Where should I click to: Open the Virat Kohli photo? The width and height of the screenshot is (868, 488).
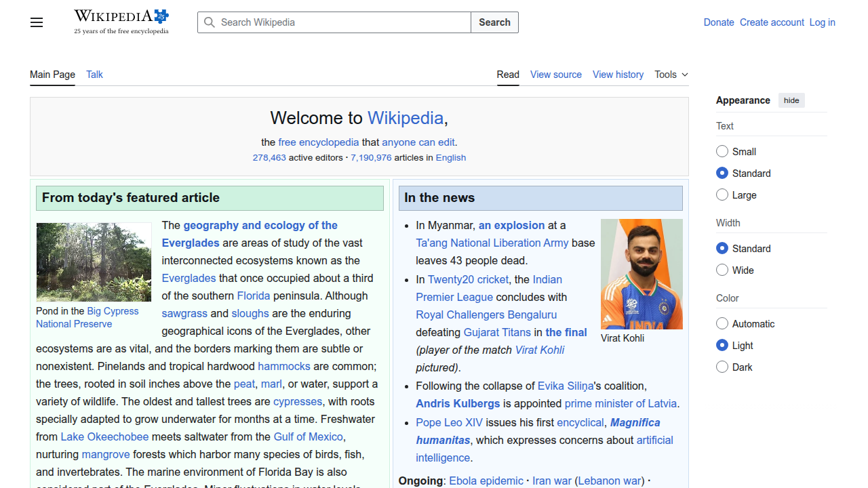[642, 274]
